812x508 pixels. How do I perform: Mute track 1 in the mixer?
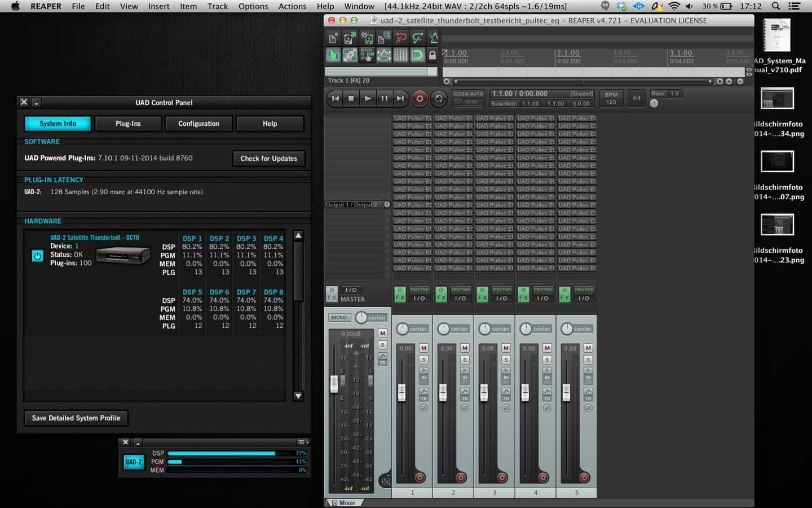click(x=423, y=348)
